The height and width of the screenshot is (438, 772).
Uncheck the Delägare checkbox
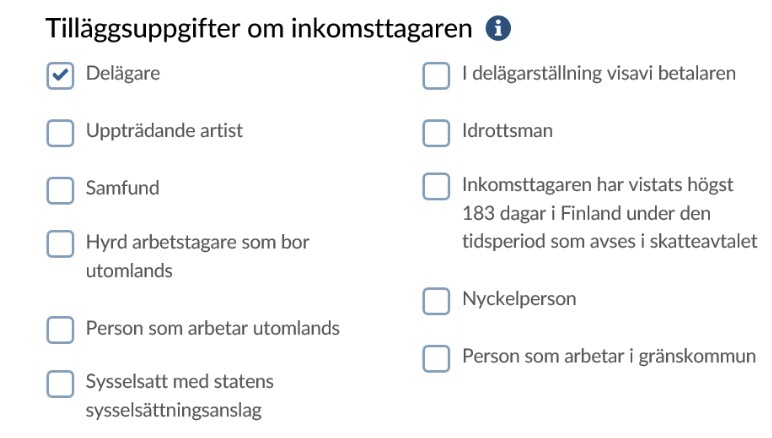[x=61, y=76]
